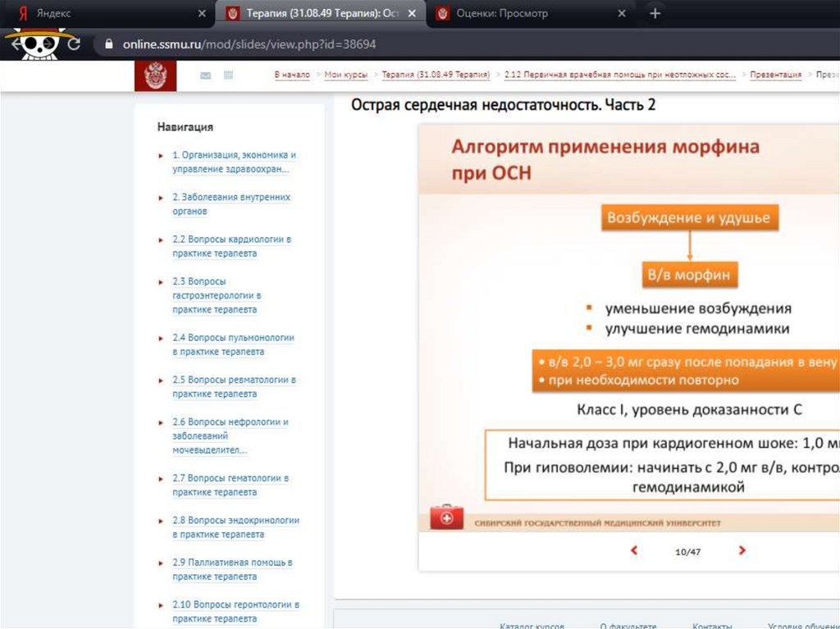Open 2.12 Первичная врачебная помощь breadcrumb
Image resolution: width=840 pixels, height=629 pixels.
(620, 75)
